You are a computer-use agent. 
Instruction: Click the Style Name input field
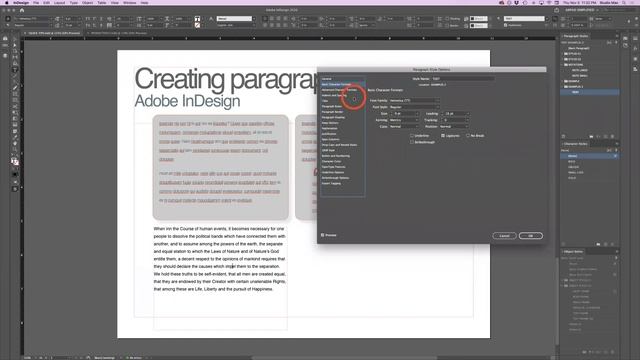(x=462, y=79)
